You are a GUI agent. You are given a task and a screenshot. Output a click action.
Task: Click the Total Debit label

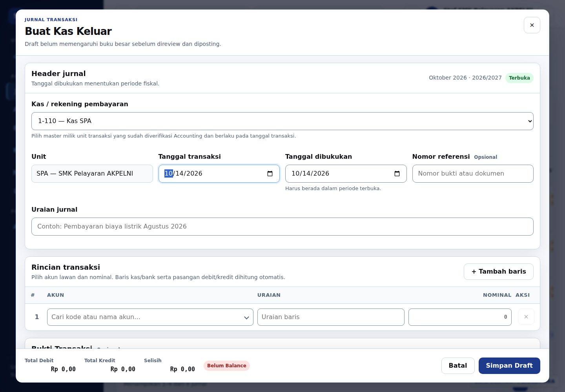(x=39, y=361)
